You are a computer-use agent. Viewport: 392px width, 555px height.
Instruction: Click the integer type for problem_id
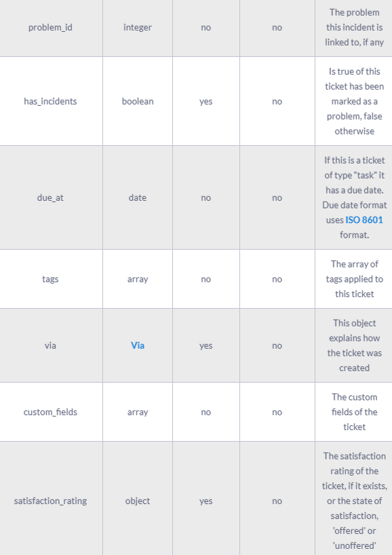(x=138, y=27)
